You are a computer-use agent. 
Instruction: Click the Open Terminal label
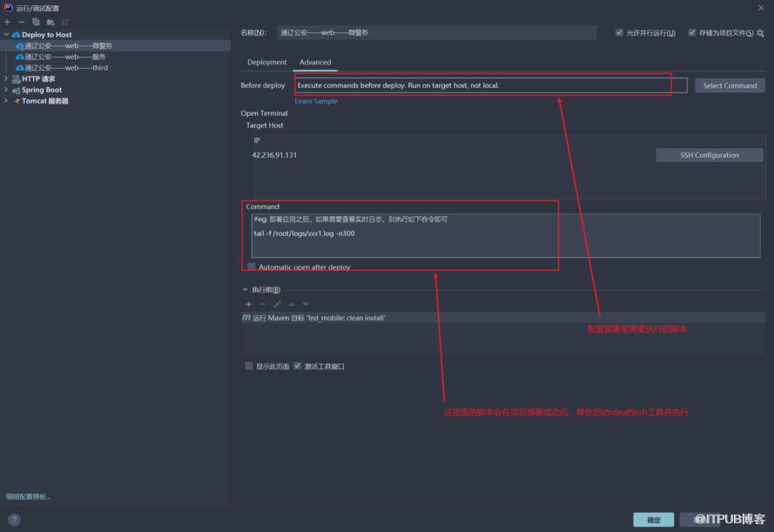[264, 113]
